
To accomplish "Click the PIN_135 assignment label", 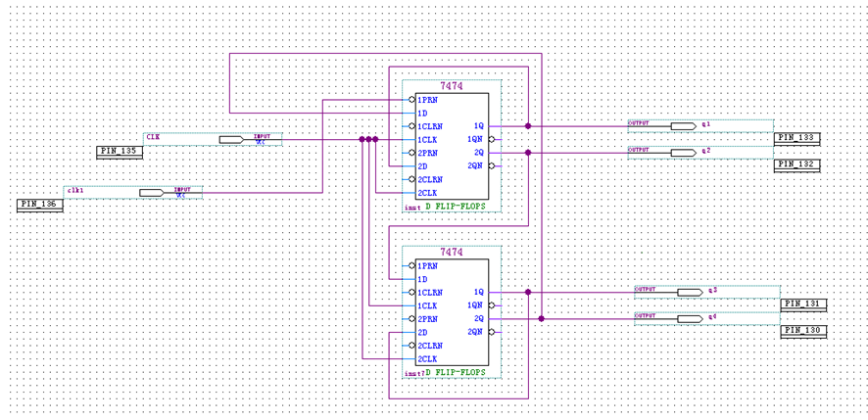I will point(120,152).
